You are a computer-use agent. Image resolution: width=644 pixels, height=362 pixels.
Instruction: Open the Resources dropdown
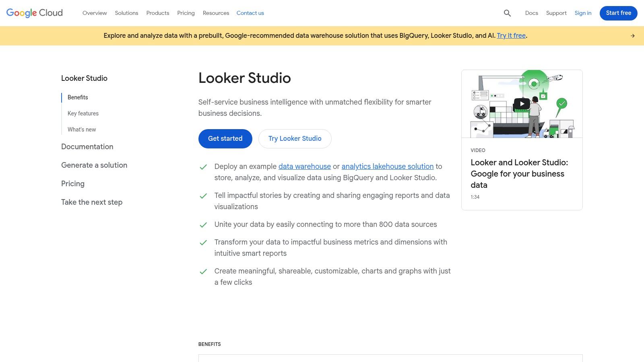click(x=216, y=13)
